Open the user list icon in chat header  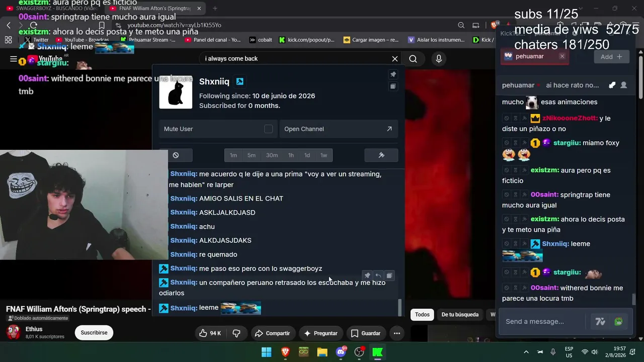pyautogui.click(x=624, y=85)
